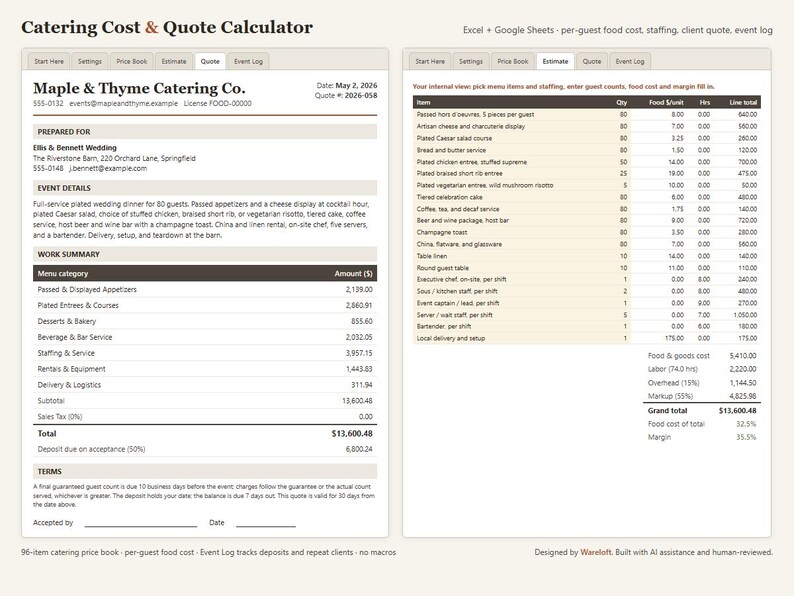Click the Margin 35.5% value

pyautogui.click(x=746, y=437)
